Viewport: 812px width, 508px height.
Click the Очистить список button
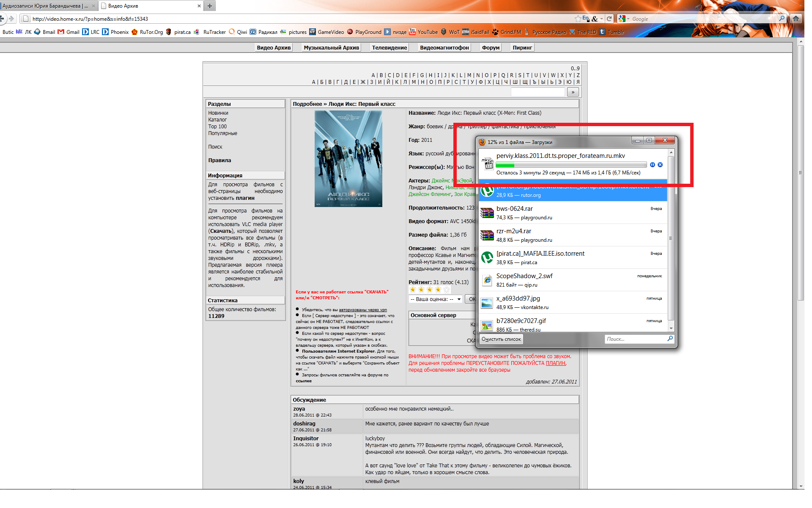tap(501, 339)
